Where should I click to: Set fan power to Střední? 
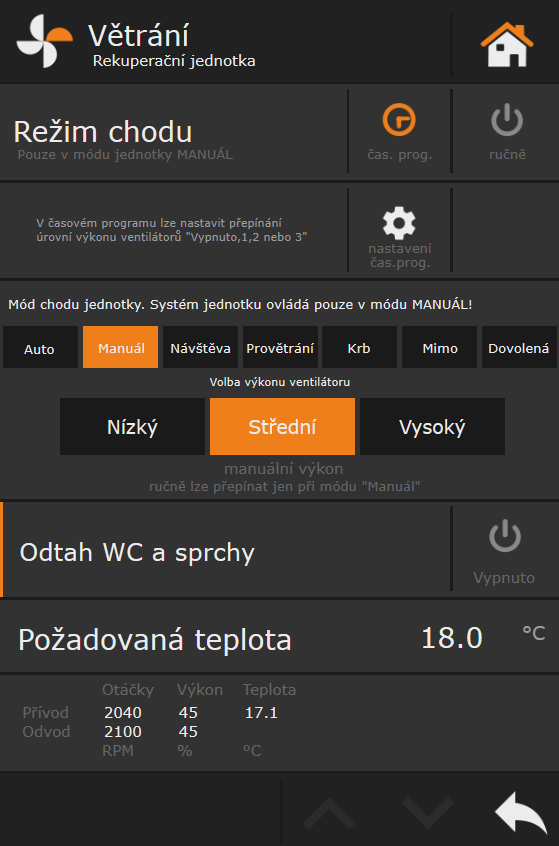pos(282,426)
